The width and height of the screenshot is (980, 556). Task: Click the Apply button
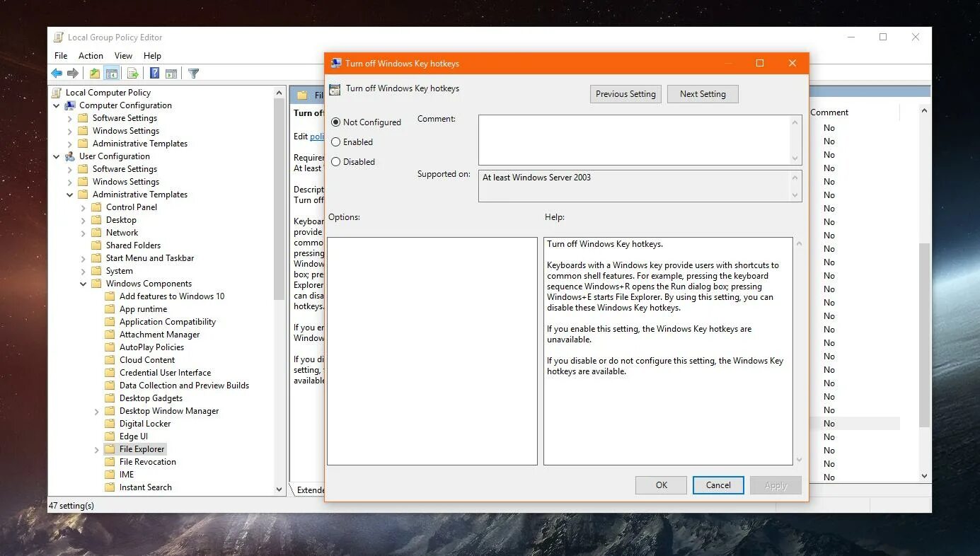[776, 485]
